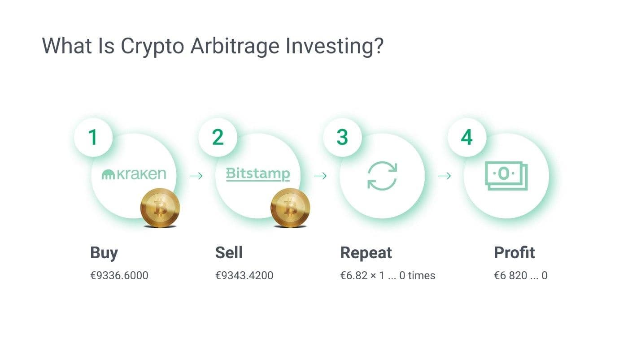Click the Profit label

pyautogui.click(x=514, y=252)
